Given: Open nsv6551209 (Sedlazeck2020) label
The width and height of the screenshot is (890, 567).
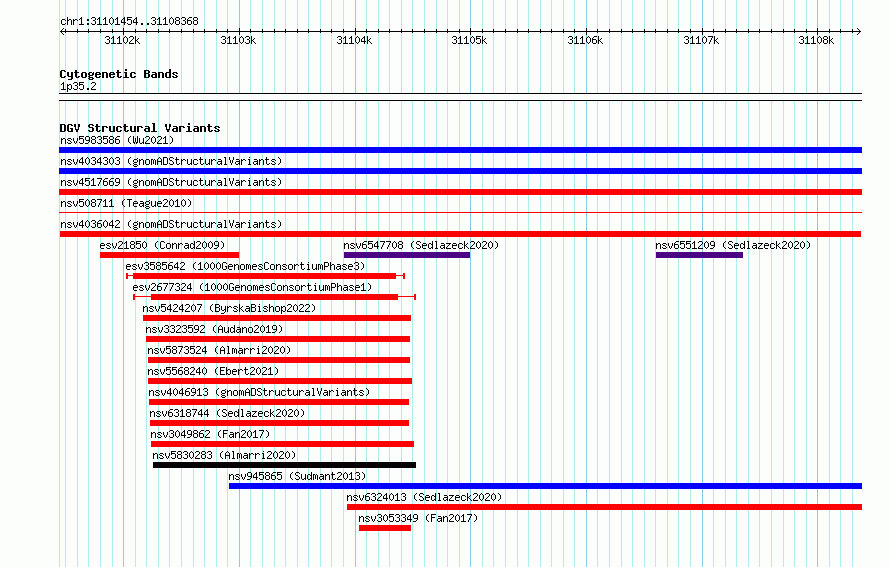Looking at the screenshot, I should 733,245.
